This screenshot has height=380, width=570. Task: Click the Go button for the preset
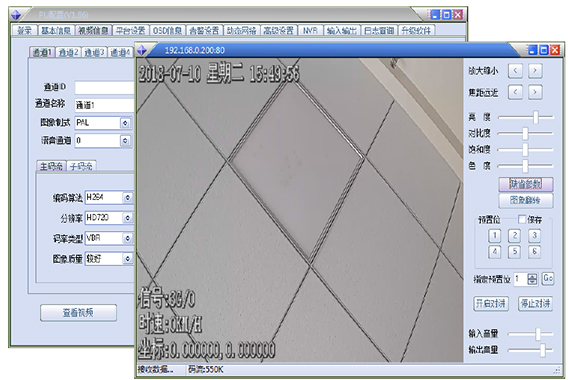pos(548,279)
